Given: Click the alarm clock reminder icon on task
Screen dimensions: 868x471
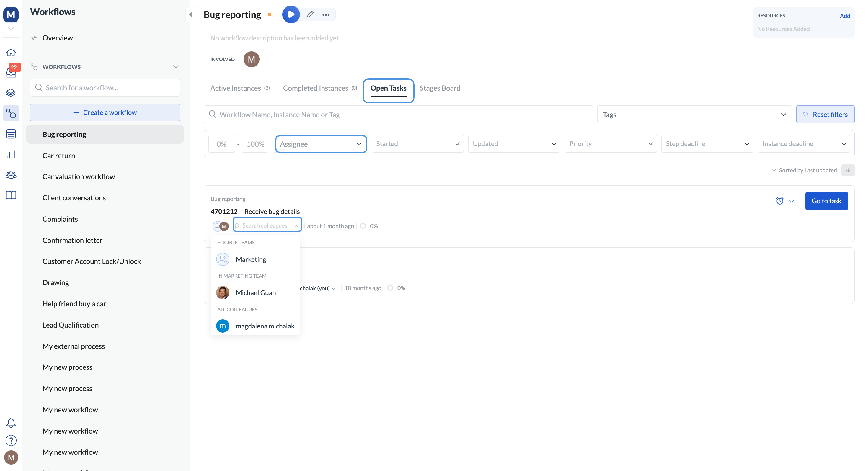Looking at the screenshot, I should (779, 201).
